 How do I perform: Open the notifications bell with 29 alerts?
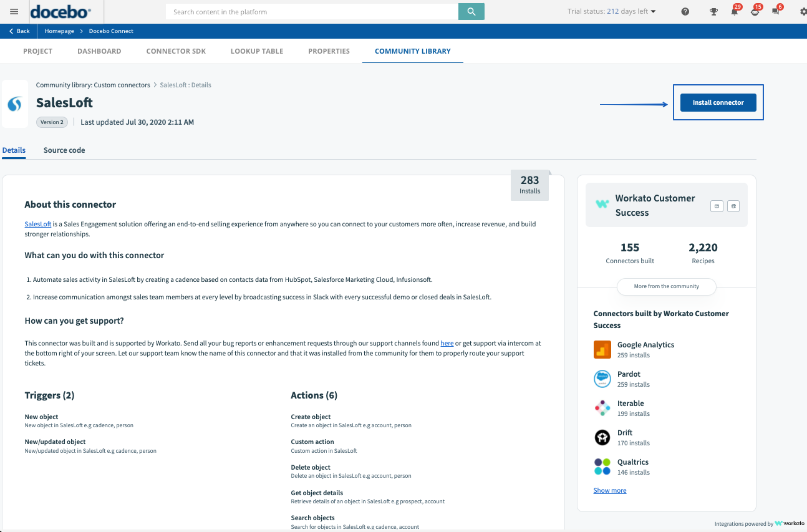coord(735,11)
